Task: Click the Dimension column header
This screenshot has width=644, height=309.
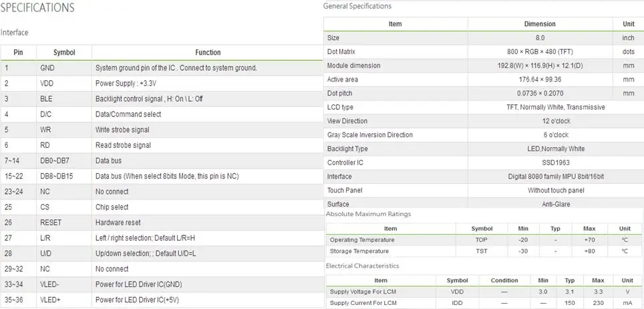Action: pos(540,24)
